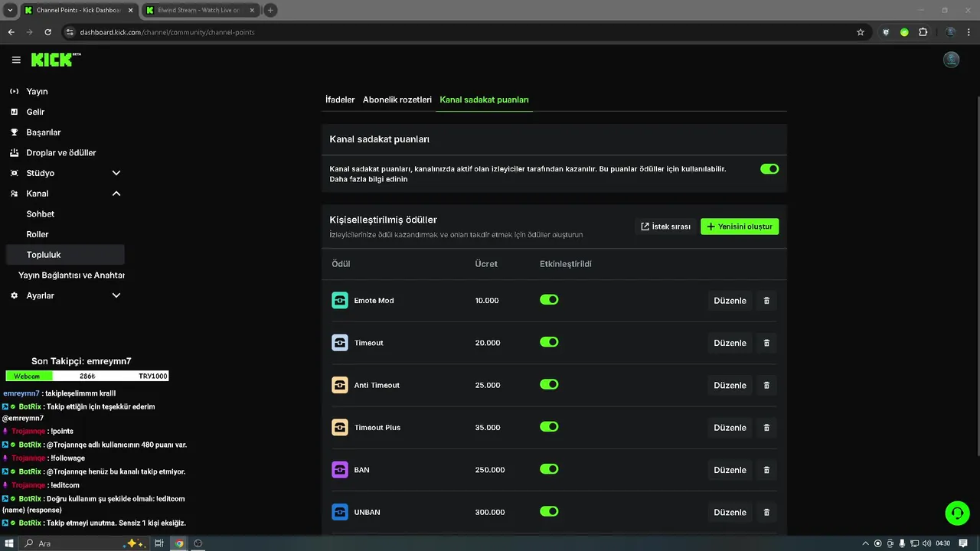
Task: Disable the UNBAN reward toggle
Action: (549, 511)
